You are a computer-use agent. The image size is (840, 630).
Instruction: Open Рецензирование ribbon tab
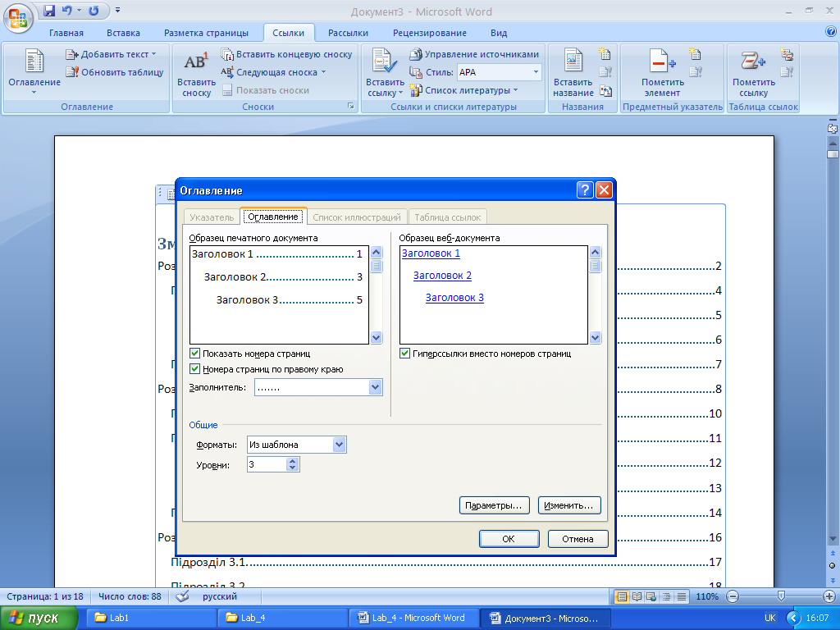(430, 33)
